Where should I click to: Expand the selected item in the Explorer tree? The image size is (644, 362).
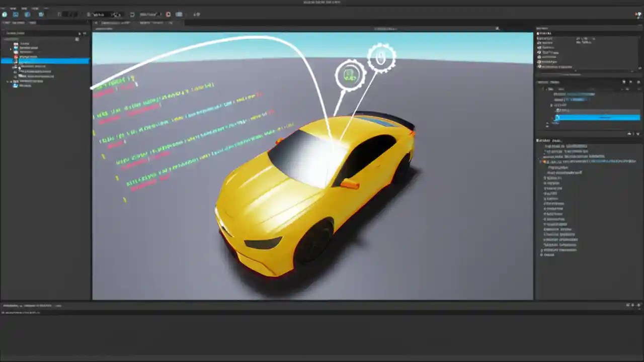tap(10, 61)
